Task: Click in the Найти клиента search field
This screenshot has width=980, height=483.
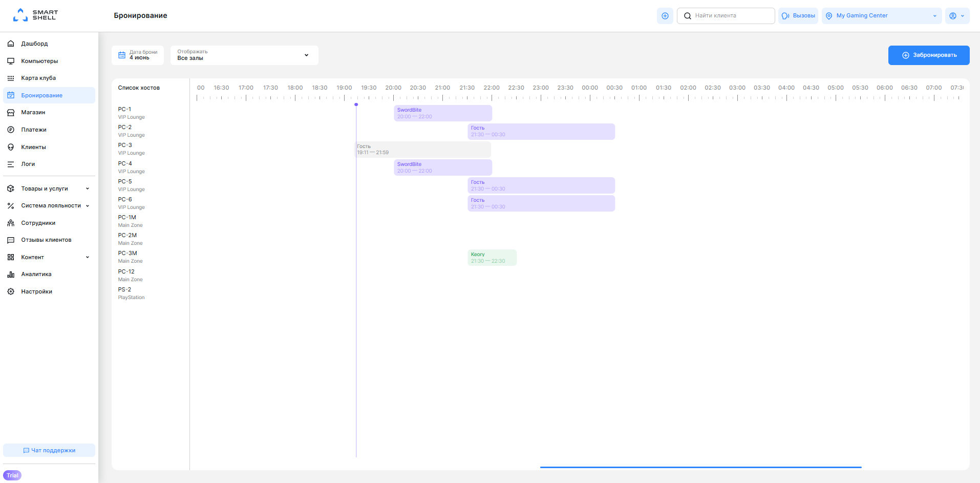Action: [726, 16]
